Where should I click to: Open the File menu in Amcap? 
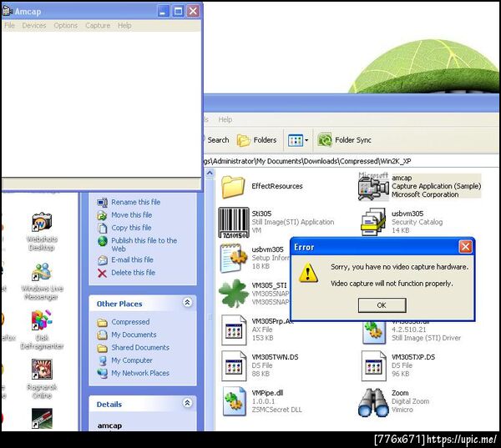click(x=9, y=26)
